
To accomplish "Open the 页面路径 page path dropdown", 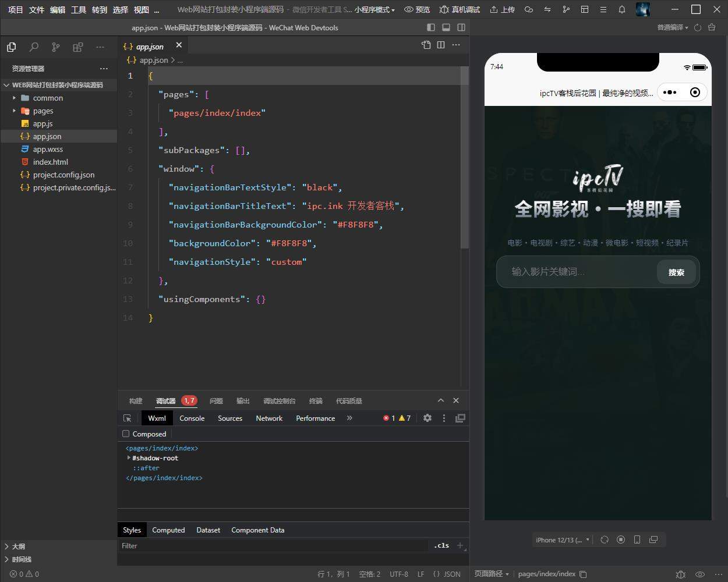I will click(x=492, y=574).
